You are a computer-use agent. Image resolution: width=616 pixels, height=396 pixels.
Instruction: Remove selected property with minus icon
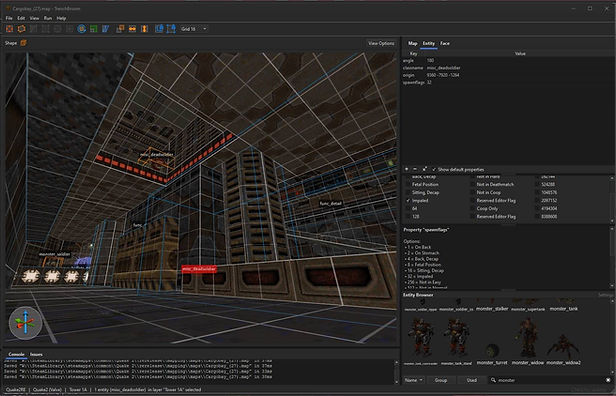point(415,169)
